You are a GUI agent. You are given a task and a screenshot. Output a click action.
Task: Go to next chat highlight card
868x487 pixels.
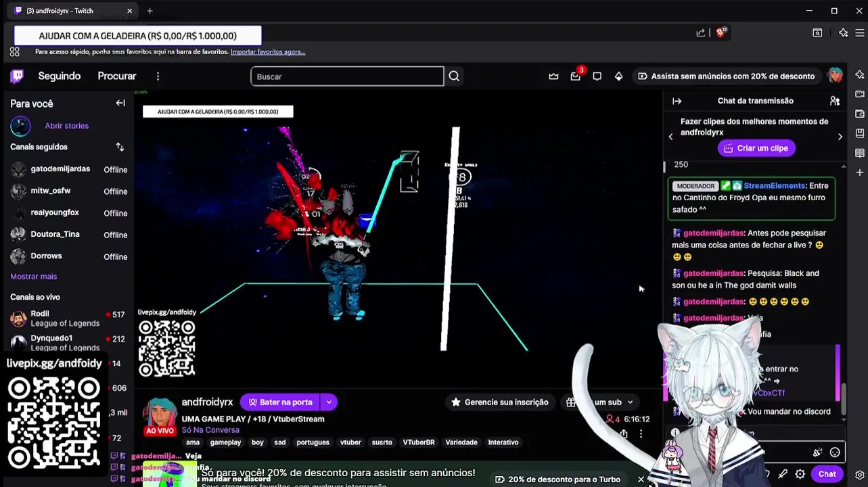click(840, 137)
